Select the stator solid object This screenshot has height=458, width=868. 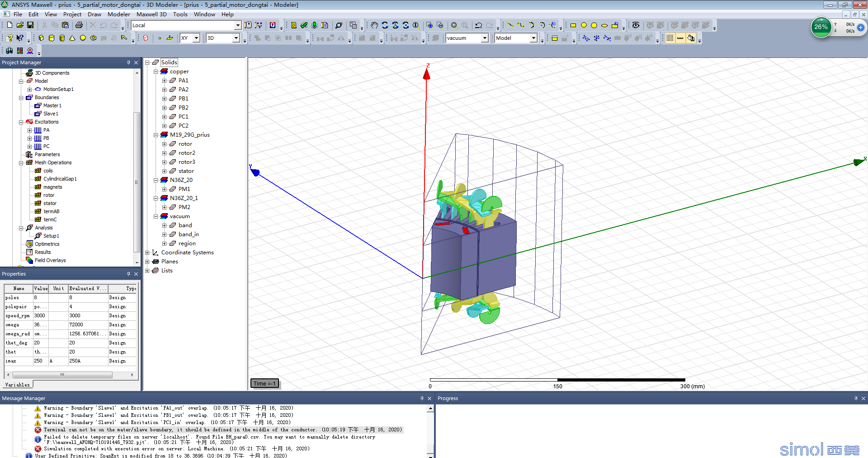point(186,171)
